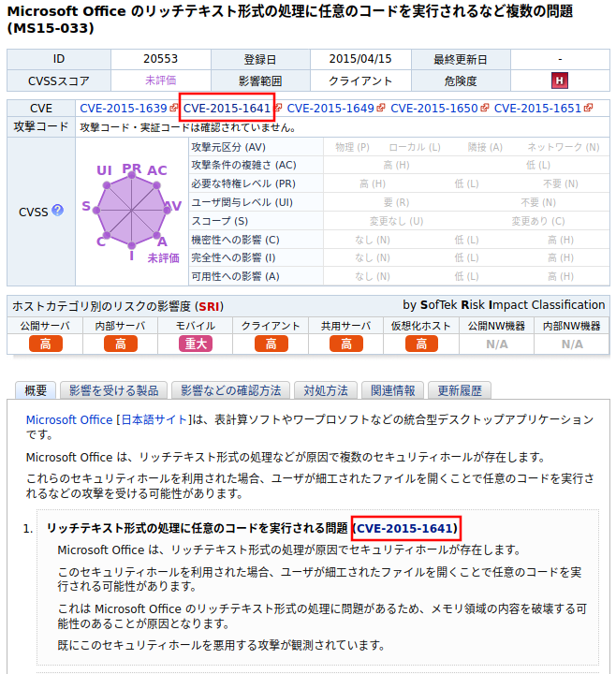Click the 高 badge under 内部サーバ
The width and height of the screenshot is (616, 674).
(121, 344)
